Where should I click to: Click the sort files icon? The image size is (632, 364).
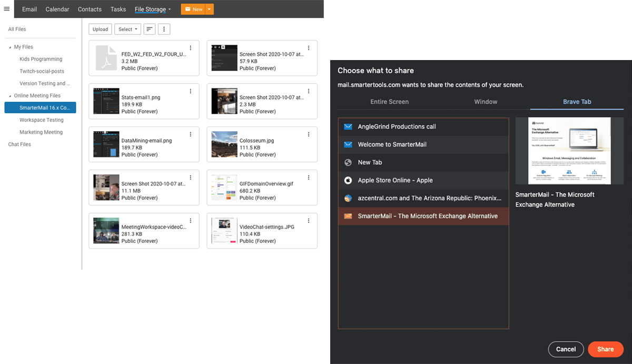[150, 29]
